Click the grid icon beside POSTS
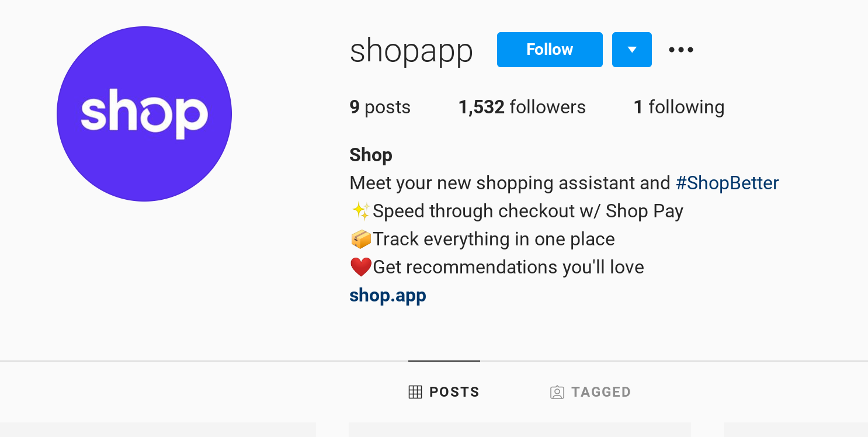Viewport: 868px width, 437px height. tap(415, 392)
